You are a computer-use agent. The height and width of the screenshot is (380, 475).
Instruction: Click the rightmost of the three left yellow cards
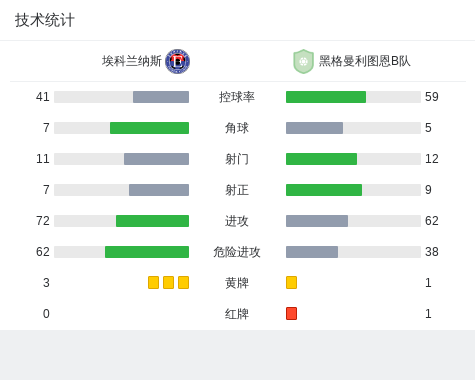pyautogui.click(x=183, y=282)
